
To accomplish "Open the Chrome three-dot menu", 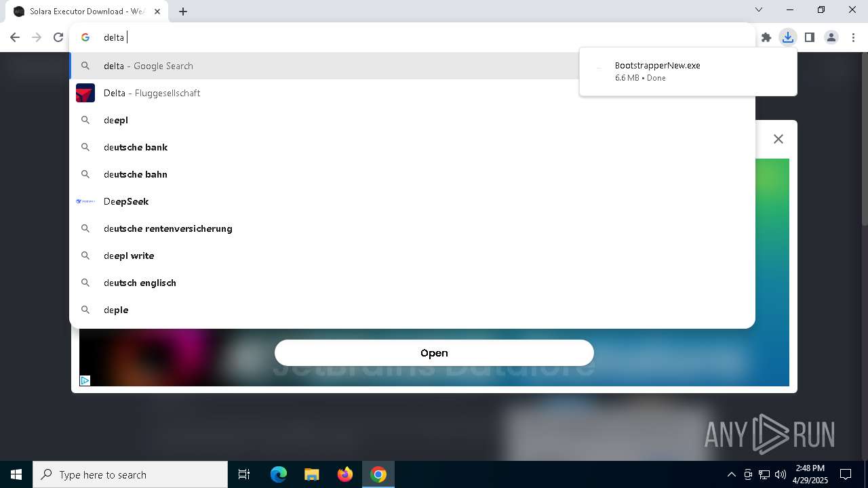I will (x=853, y=37).
